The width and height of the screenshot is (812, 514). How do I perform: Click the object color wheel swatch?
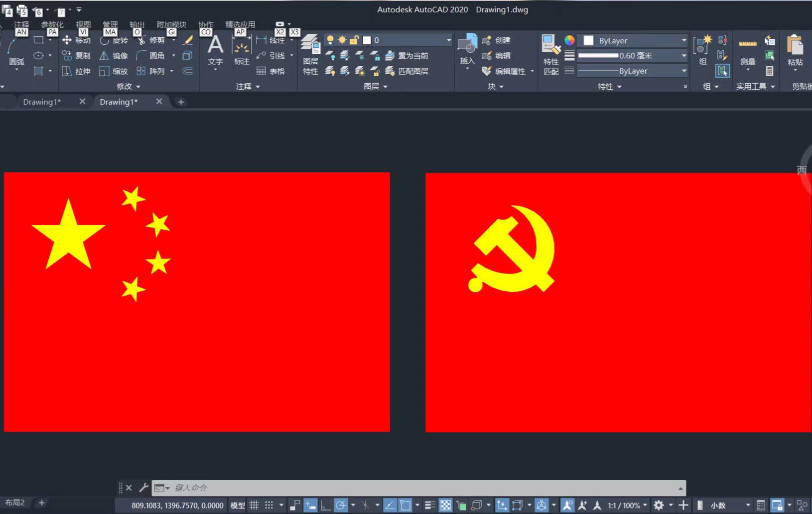click(x=569, y=40)
